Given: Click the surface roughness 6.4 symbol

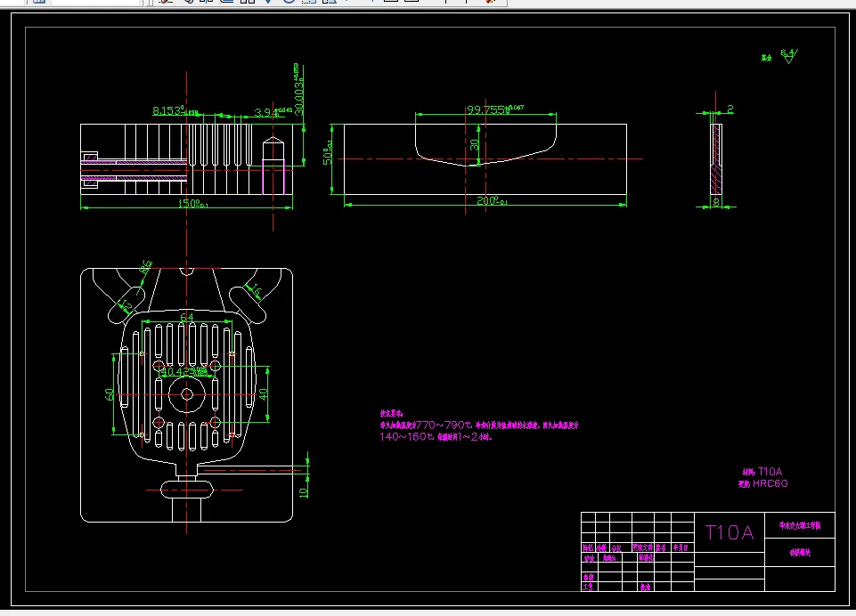Looking at the screenshot, I should [788, 56].
